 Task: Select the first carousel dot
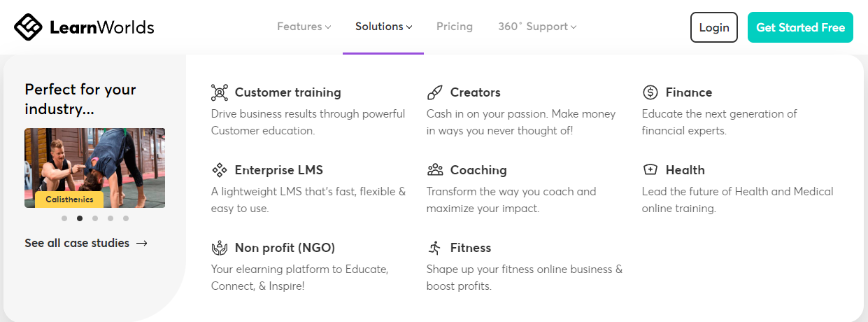(x=64, y=218)
